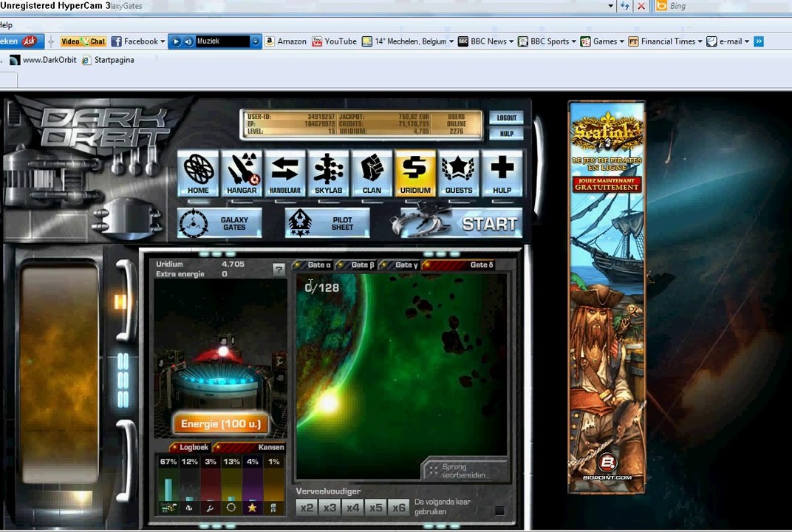
Task: Open the HOME section icon
Action: tap(198, 174)
